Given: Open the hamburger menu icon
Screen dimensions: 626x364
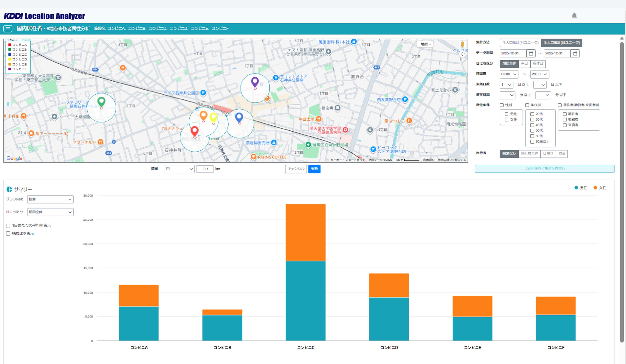Looking at the screenshot, I should coord(8,29).
